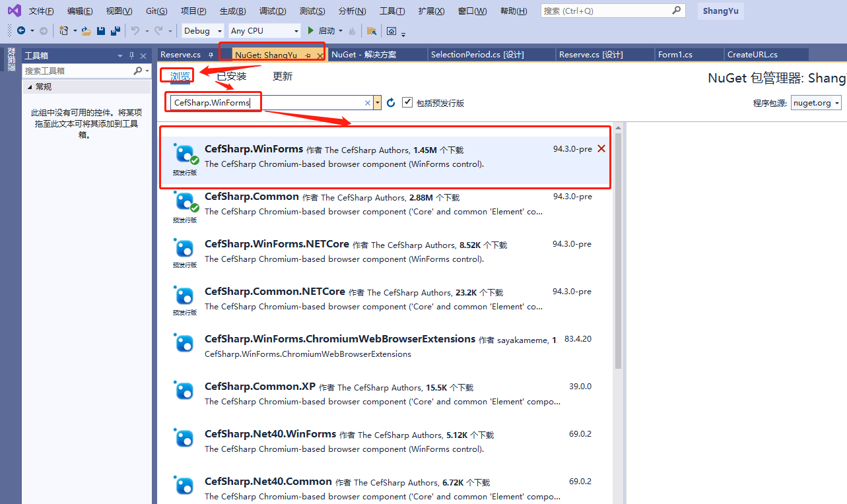
Task: Click the redo arrow icon
Action: 158,31
